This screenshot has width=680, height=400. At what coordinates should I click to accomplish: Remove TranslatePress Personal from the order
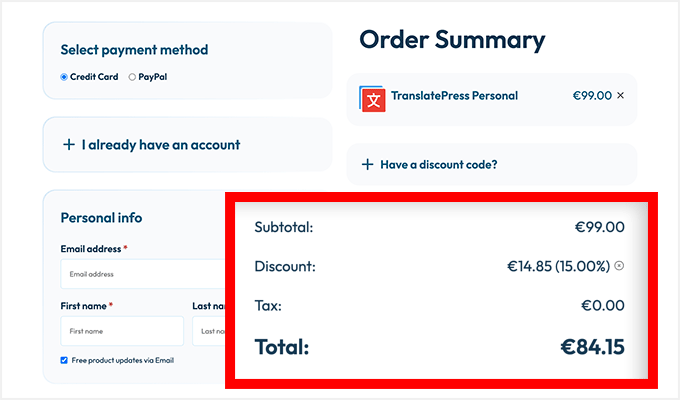620,96
